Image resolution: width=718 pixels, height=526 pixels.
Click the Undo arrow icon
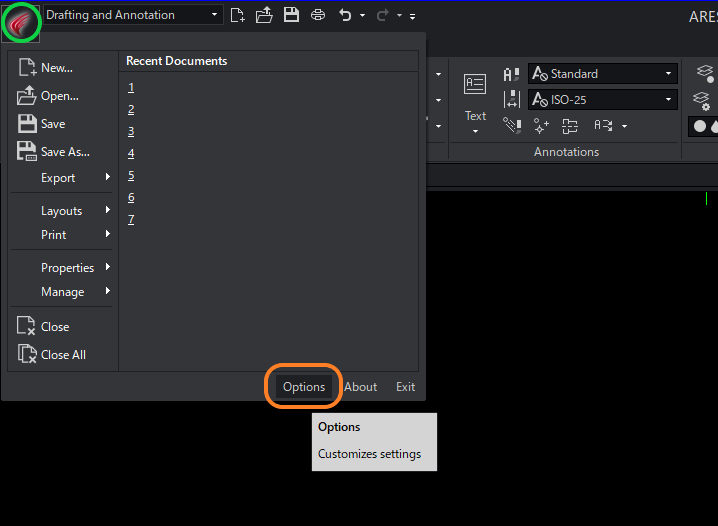[x=345, y=15]
